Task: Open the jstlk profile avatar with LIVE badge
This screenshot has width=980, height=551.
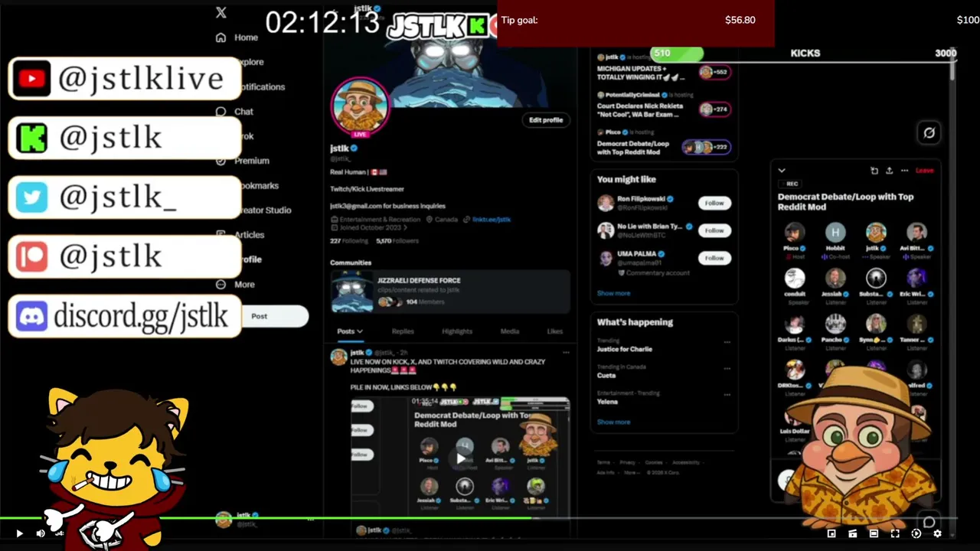Action: pos(360,107)
